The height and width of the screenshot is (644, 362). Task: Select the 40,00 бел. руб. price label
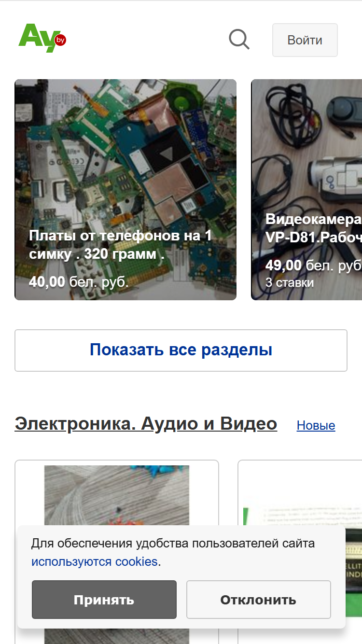[x=79, y=281]
